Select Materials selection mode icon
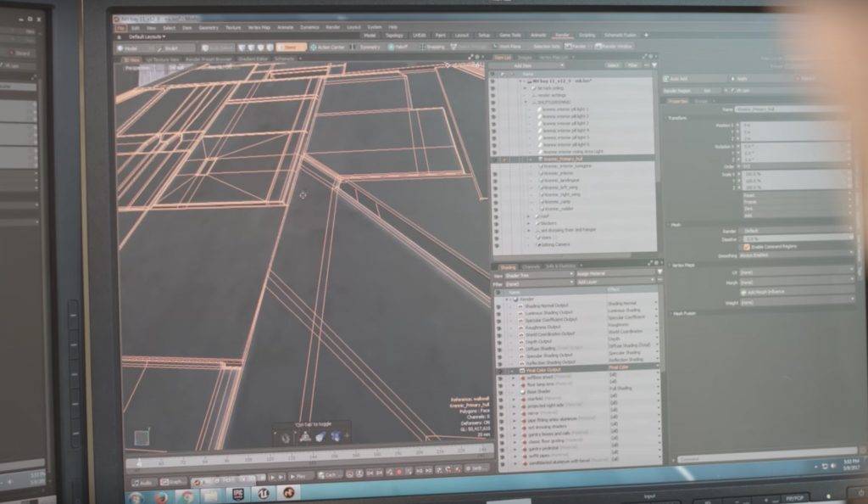Screen dimensions: 868x504 coord(270,48)
